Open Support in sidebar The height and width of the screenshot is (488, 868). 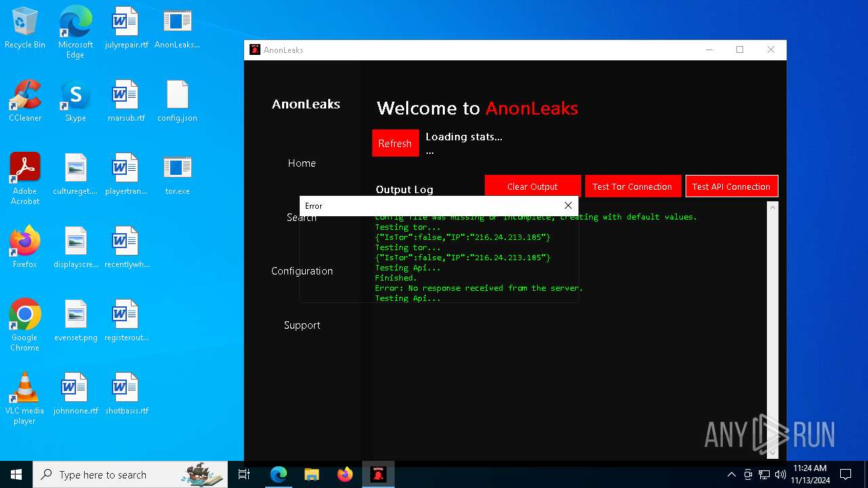[x=302, y=325]
